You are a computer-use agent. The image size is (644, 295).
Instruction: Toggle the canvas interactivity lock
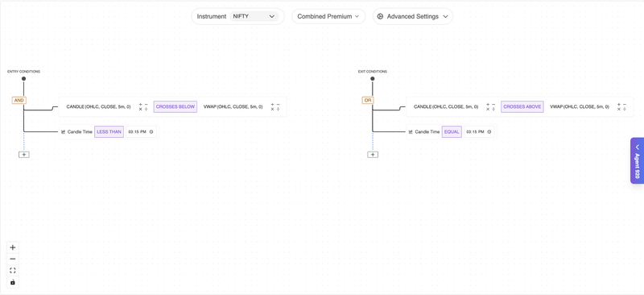[x=13, y=282]
